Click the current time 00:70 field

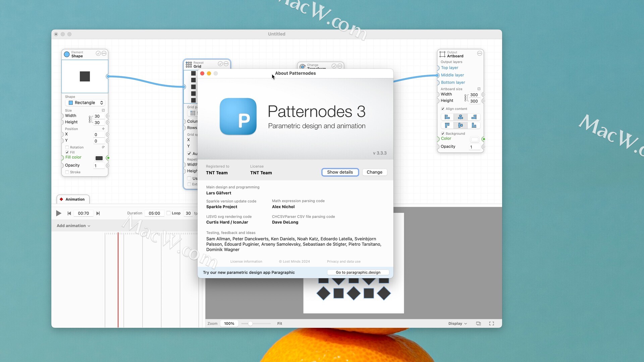[x=84, y=213]
